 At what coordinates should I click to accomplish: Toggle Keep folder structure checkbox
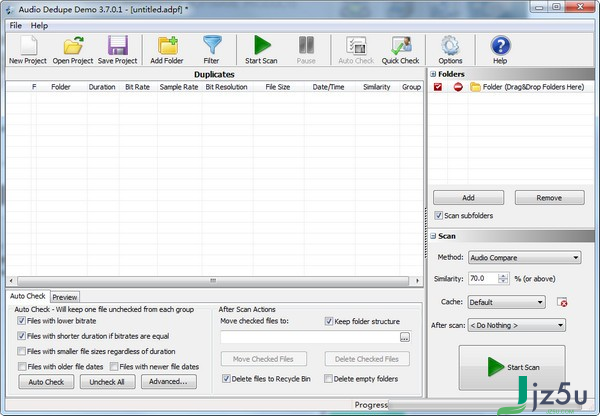pos(329,321)
